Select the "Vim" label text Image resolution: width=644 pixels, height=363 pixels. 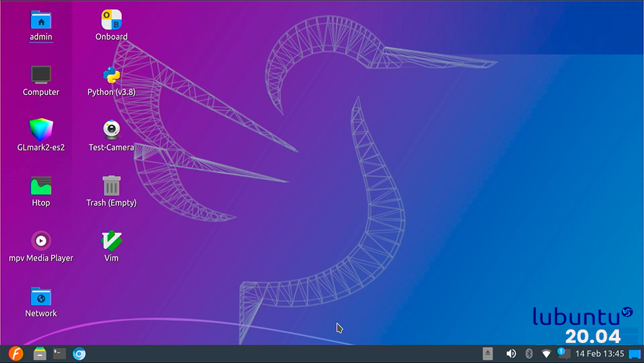111,258
